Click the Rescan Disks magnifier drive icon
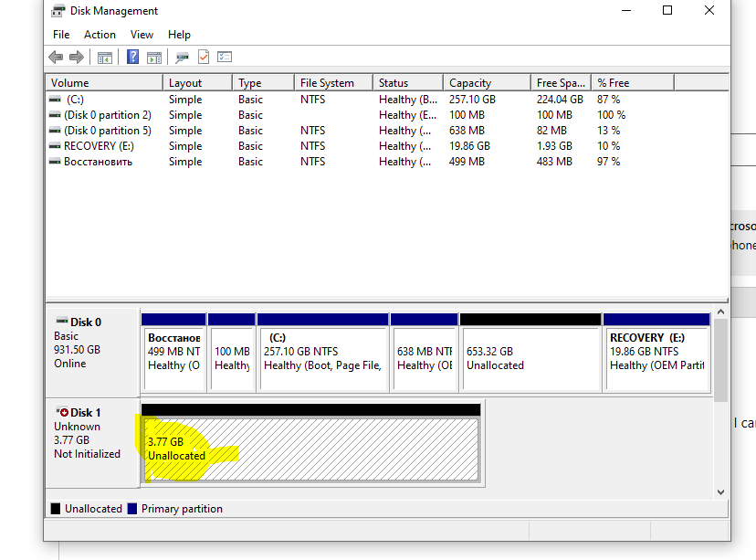This screenshot has height=560, width=756. (182, 58)
